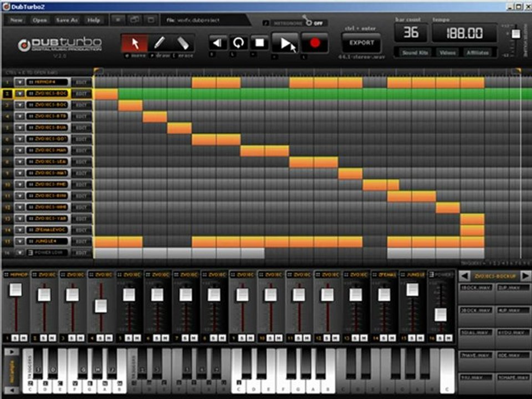Open the New menu

16,20
